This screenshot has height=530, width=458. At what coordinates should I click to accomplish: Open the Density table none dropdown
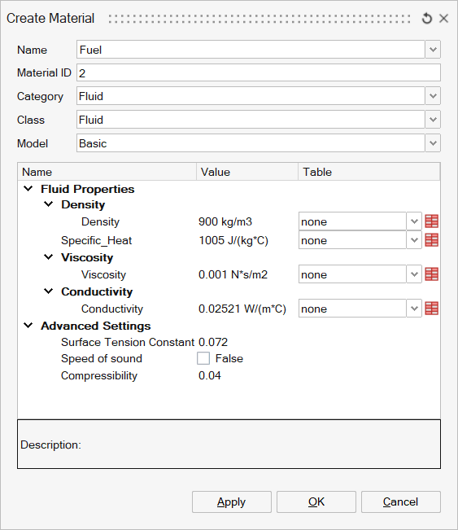click(414, 222)
